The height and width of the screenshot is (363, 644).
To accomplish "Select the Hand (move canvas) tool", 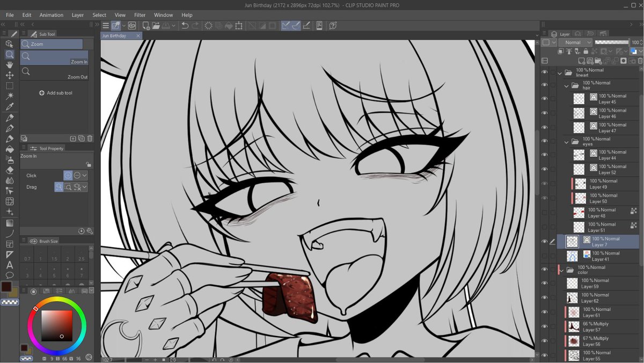I will (x=10, y=64).
